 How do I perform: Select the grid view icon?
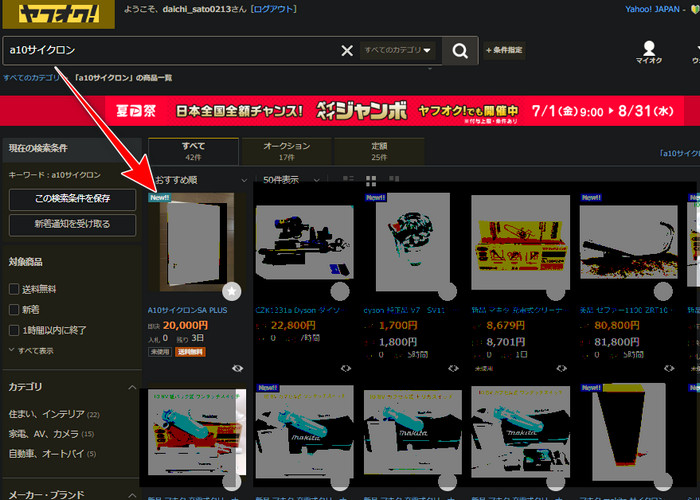click(x=371, y=180)
